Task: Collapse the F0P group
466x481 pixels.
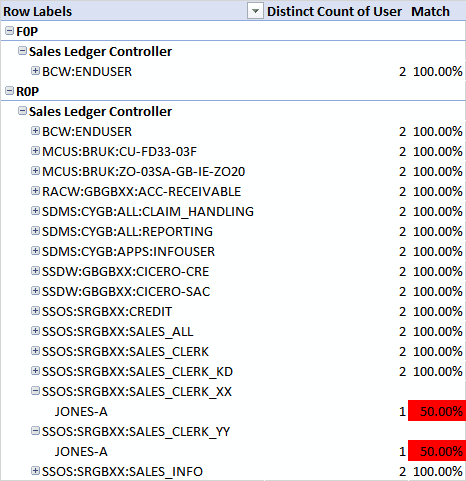Action: pos(9,31)
